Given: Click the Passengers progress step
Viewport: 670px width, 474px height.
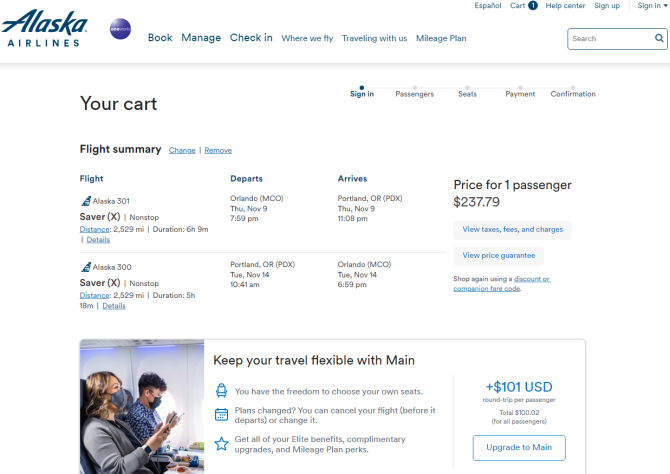Looking at the screenshot, I should click(414, 92).
